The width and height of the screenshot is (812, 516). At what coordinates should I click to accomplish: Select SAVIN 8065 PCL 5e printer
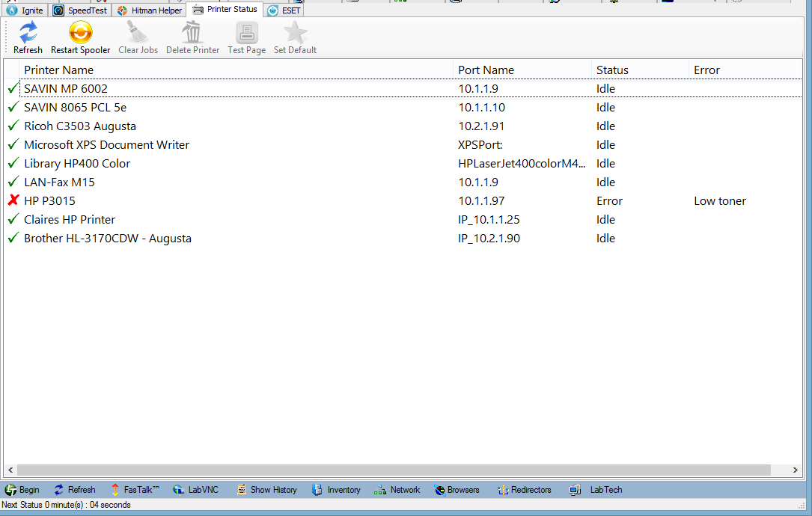(x=403, y=107)
